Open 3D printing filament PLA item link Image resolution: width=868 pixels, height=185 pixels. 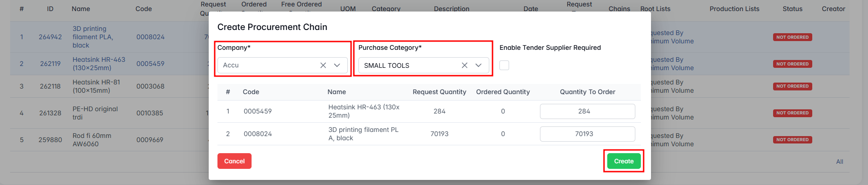93,37
